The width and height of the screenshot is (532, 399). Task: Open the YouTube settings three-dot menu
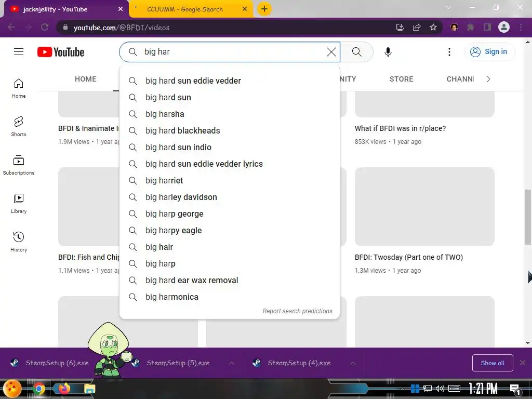(x=449, y=52)
